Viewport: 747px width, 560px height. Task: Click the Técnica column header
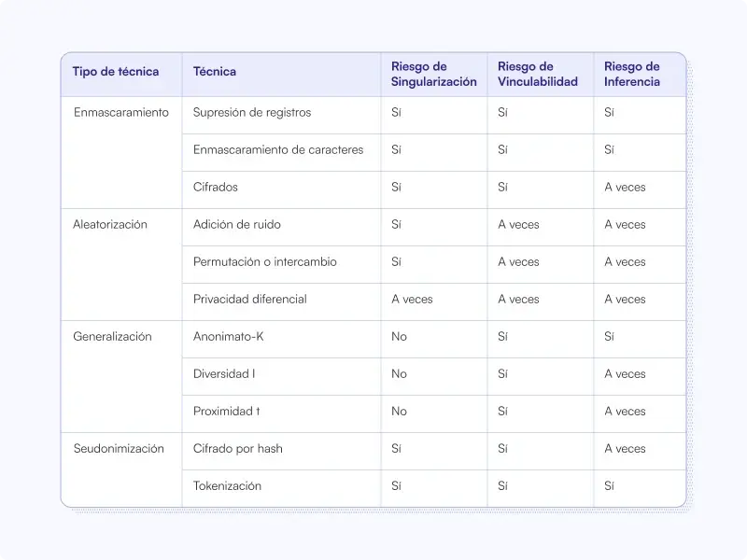click(281, 75)
